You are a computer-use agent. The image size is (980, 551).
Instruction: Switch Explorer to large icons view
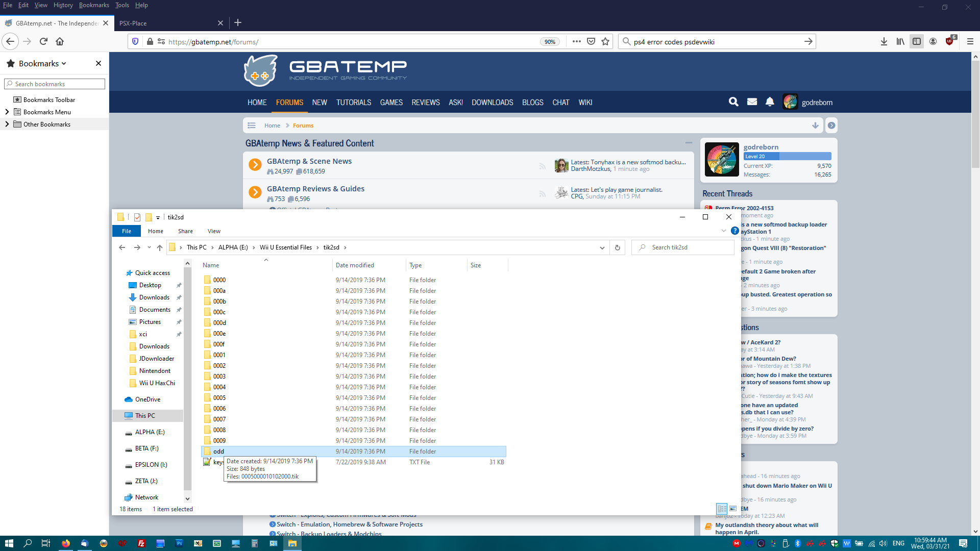coord(733,509)
